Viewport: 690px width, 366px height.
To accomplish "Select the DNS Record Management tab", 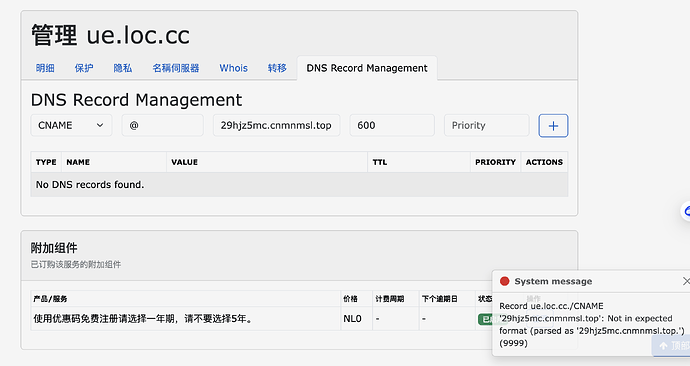I will (x=367, y=68).
